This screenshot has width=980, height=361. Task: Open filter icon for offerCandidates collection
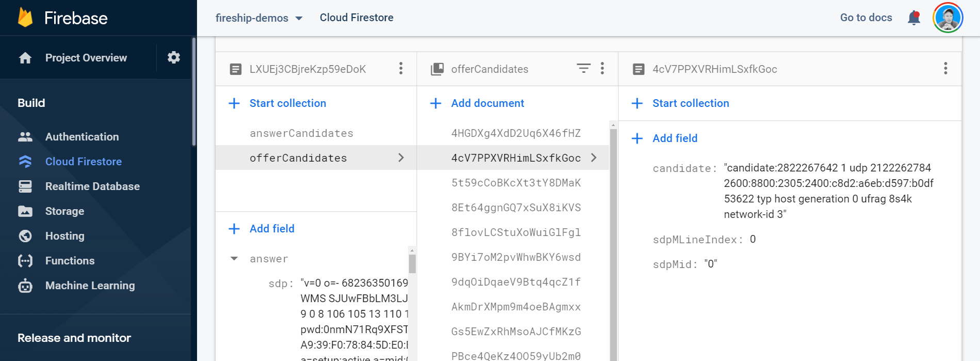click(583, 69)
